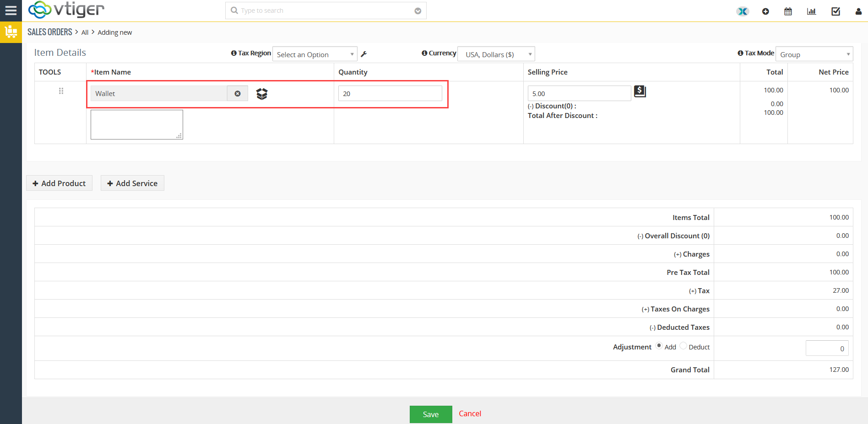
Task: Select the Deduct adjustment radio button
Action: click(683, 346)
